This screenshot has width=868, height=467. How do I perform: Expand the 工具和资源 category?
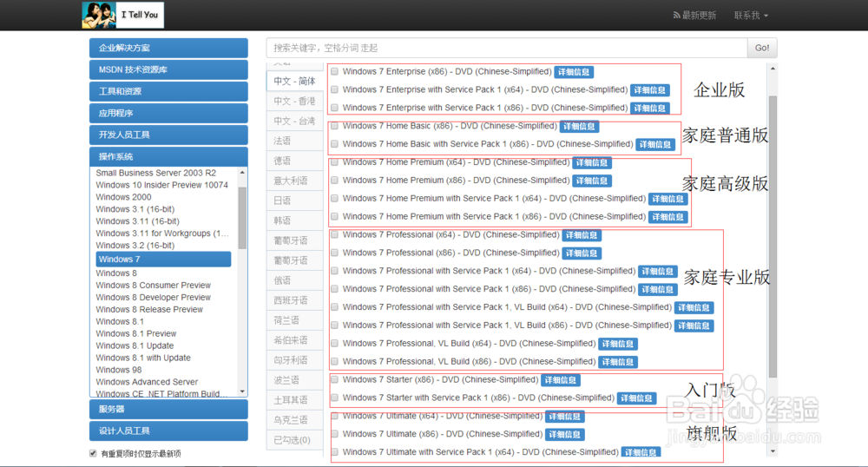pyautogui.click(x=168, y=91)
